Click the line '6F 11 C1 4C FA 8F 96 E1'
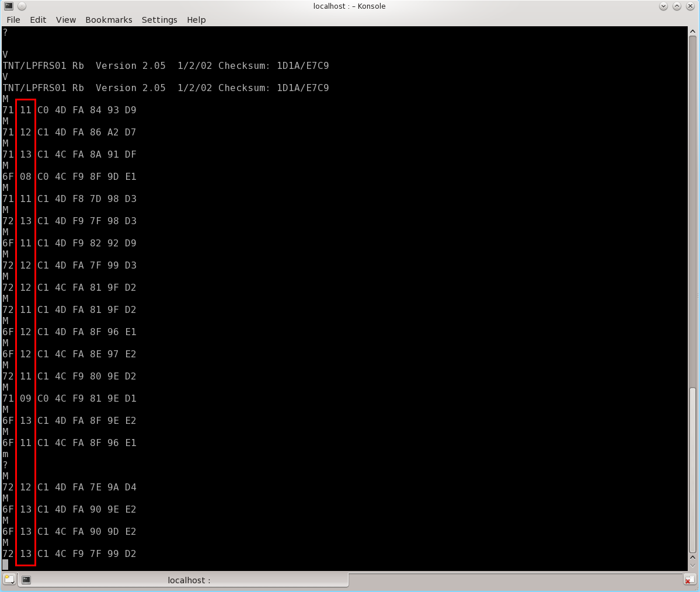The height and width of the screenshot is (592, 700). click(69, 443)
